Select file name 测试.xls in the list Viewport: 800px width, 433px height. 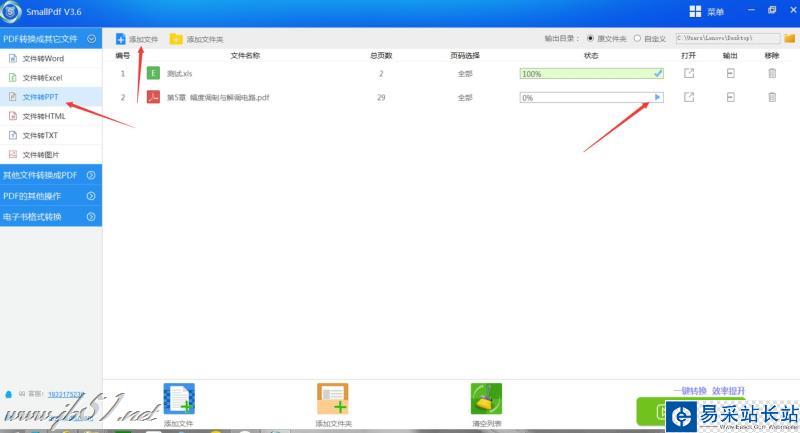click(180, 73)
